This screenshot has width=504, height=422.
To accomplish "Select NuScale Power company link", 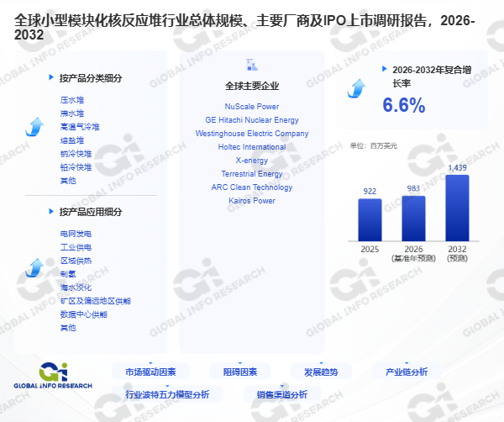I will 252,107.
